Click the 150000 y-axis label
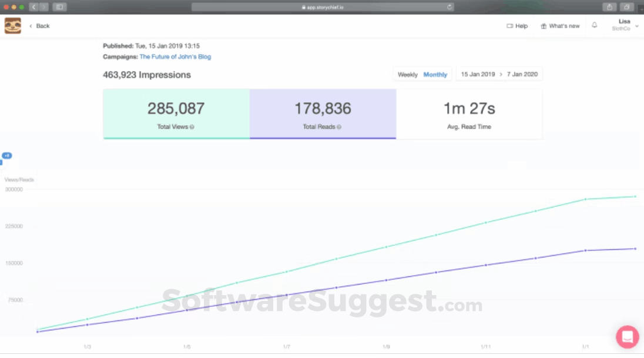Screen dimensions: 644x358 (14, 263)
